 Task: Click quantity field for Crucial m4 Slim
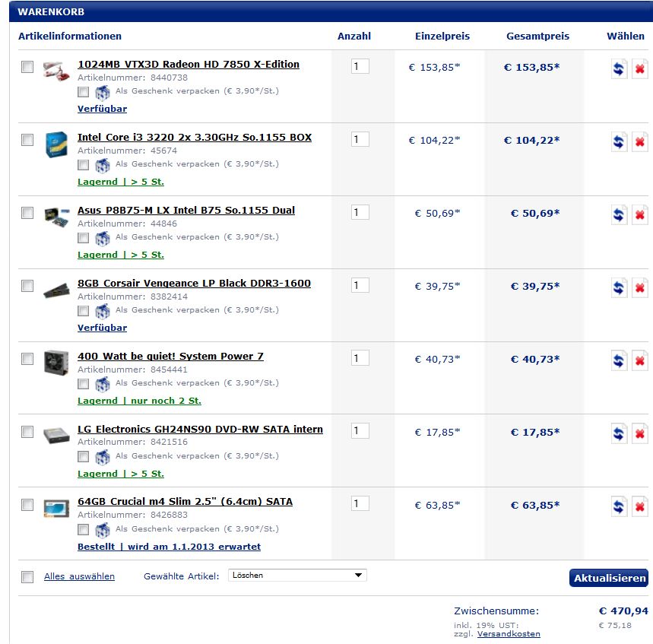[x=360, y=503]
